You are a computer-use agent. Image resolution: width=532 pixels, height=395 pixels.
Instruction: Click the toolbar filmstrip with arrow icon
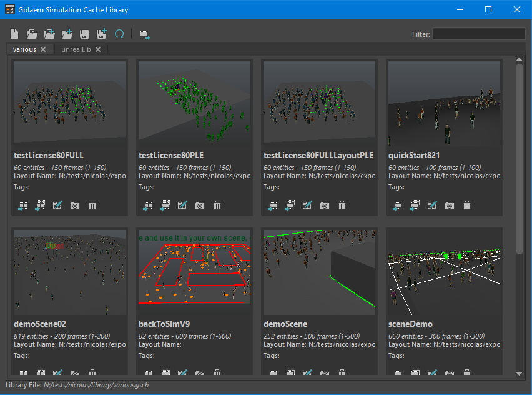tap(145, 34)
